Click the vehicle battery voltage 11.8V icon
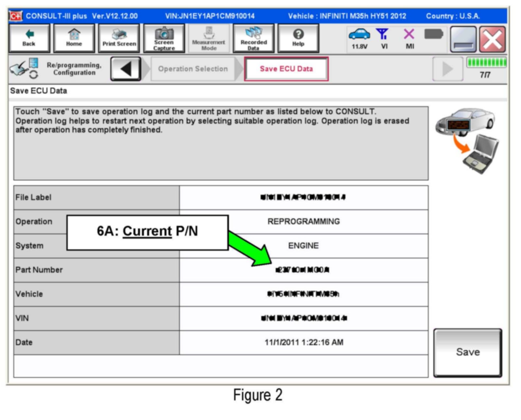The image size is (521, 420). point(359,39)
